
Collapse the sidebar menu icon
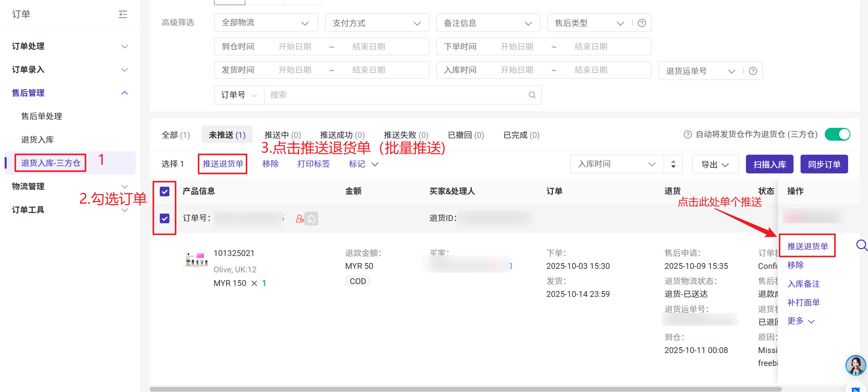[123, 14]
